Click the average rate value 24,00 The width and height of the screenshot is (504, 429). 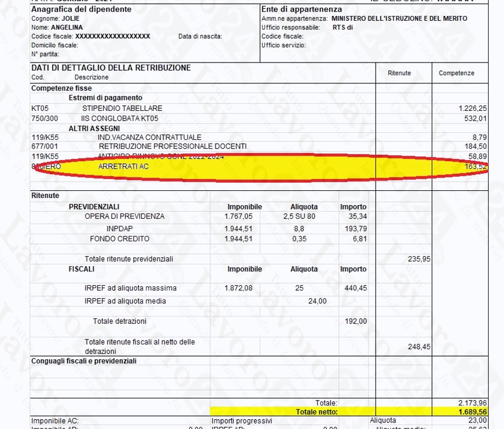(318, 301)
